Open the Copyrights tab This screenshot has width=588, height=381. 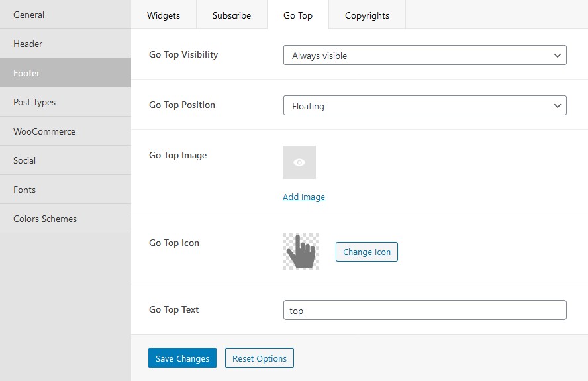pyautogui.click(x=367, y=15)
